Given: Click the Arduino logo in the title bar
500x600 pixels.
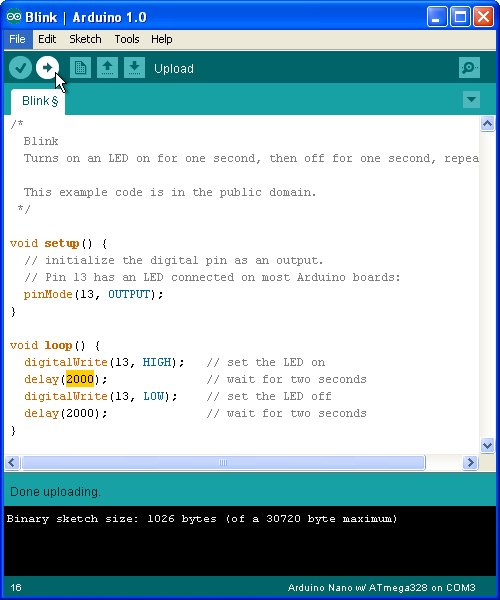Looking at the screenshot, I should [x=14, y=17].
